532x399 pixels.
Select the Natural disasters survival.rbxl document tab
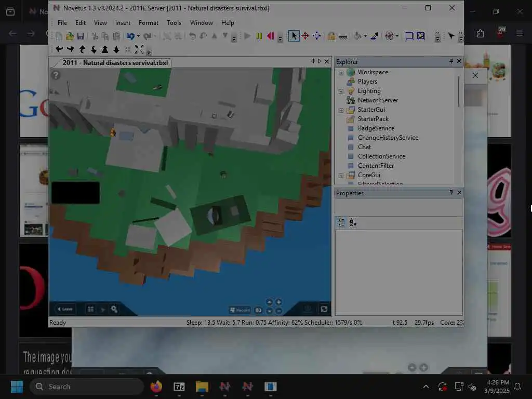[115, 63]
